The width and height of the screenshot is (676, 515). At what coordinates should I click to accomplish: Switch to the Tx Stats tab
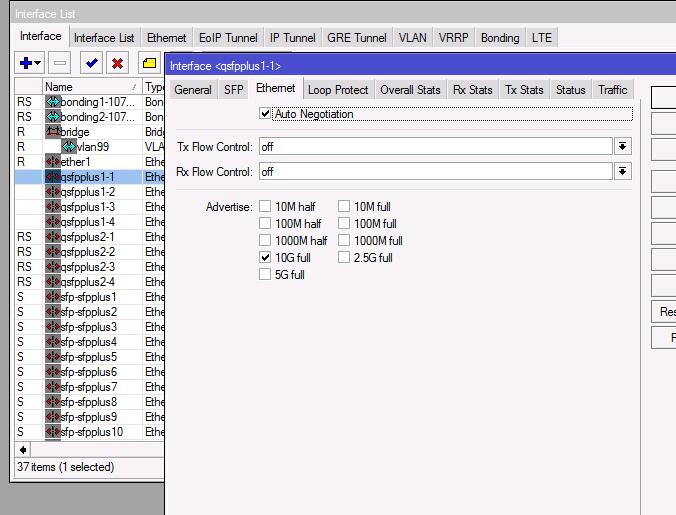click(524, 90)
